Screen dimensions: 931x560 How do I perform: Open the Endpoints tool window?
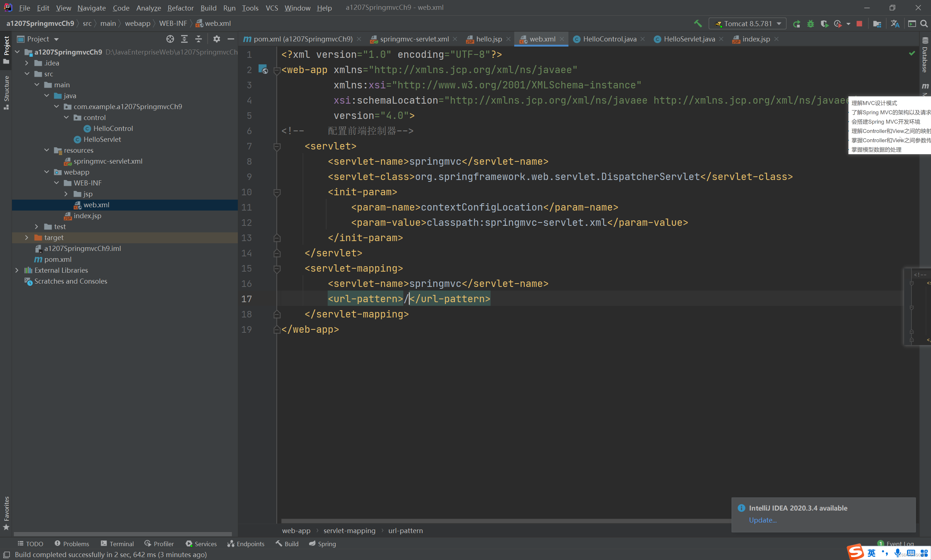pyautogui.click(x=246, y=544)
